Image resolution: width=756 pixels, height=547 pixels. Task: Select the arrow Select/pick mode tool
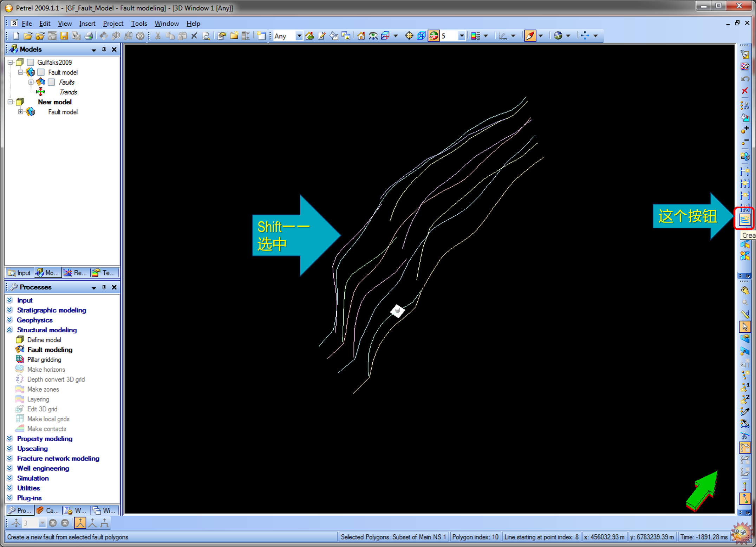click(744, 327)
